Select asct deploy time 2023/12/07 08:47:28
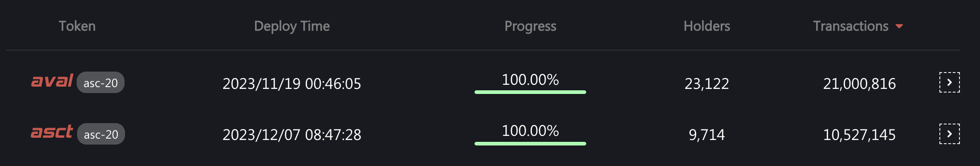Image resolution: width=980 pixels, height=166 pixels. 292,135
